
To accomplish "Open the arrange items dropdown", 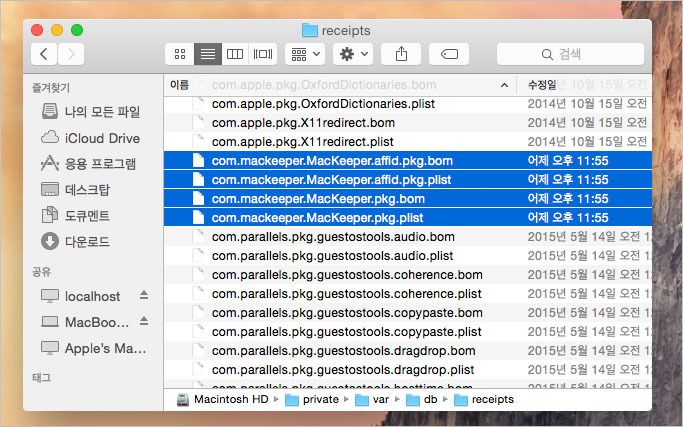I will 305,54.
